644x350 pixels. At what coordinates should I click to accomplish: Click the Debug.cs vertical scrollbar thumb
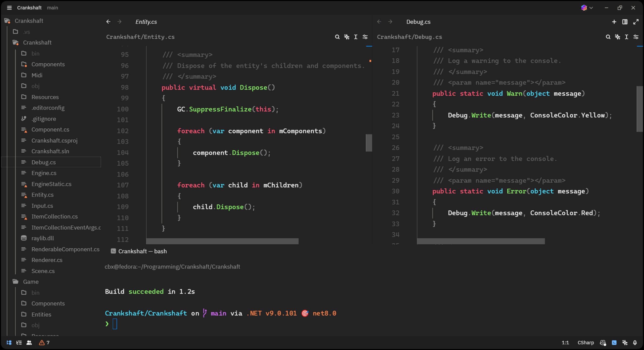639,109
